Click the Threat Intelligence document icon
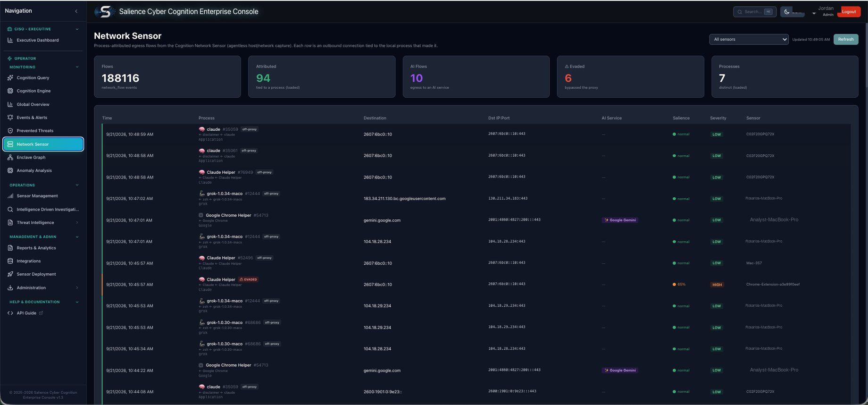 coord(10,223)
